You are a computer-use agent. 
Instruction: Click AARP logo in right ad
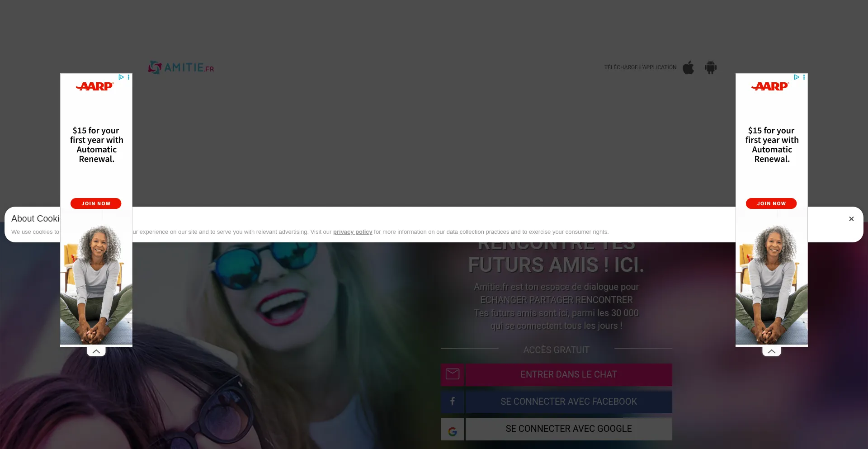(x=770, y=86)
